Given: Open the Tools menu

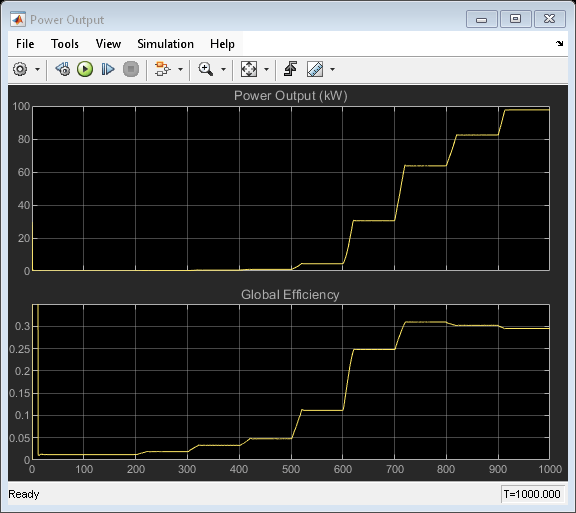Looking at the screenshot, I should click(65, 44).
